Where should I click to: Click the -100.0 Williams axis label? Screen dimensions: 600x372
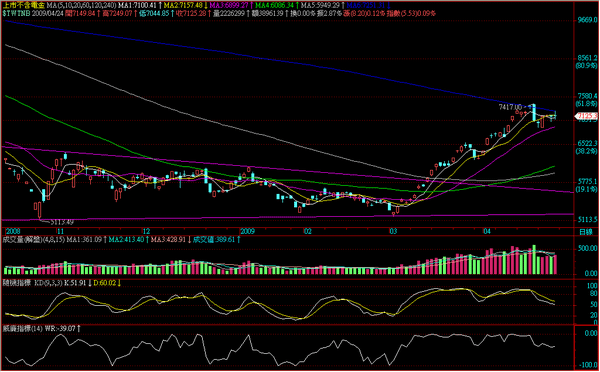(x=587, y=365)
